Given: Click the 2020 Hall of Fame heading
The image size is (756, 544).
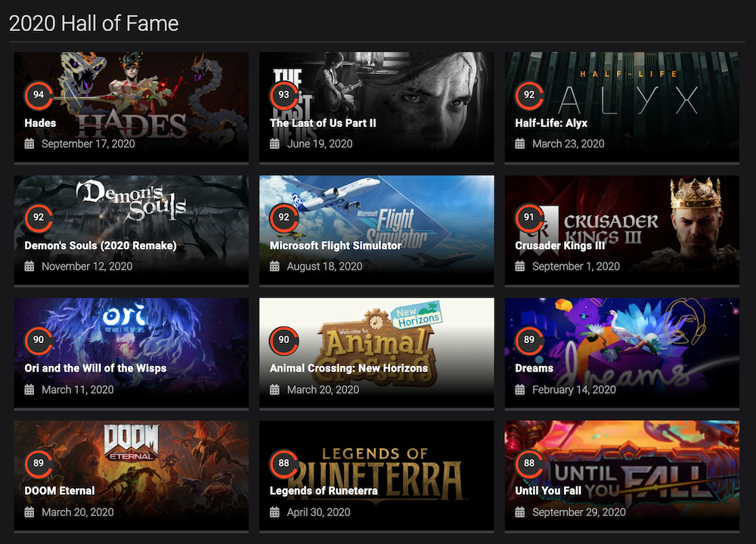Looking at the screenshot, I should point(94,23).
